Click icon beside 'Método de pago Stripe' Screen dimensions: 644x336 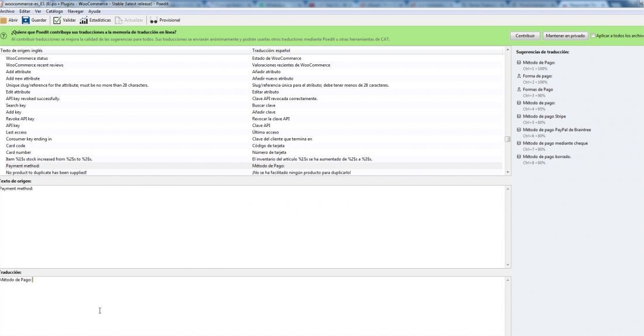pyautogui.click(x=519, y=116)
